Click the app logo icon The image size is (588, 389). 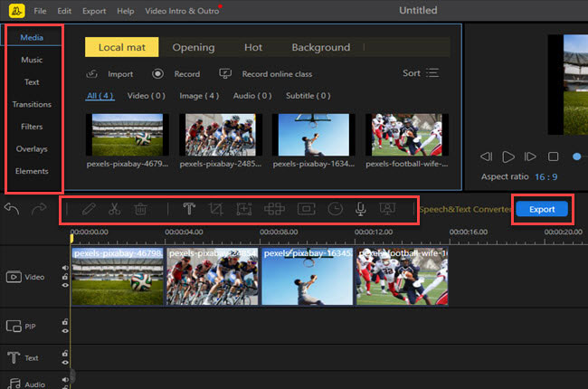(x=16, y=11)
